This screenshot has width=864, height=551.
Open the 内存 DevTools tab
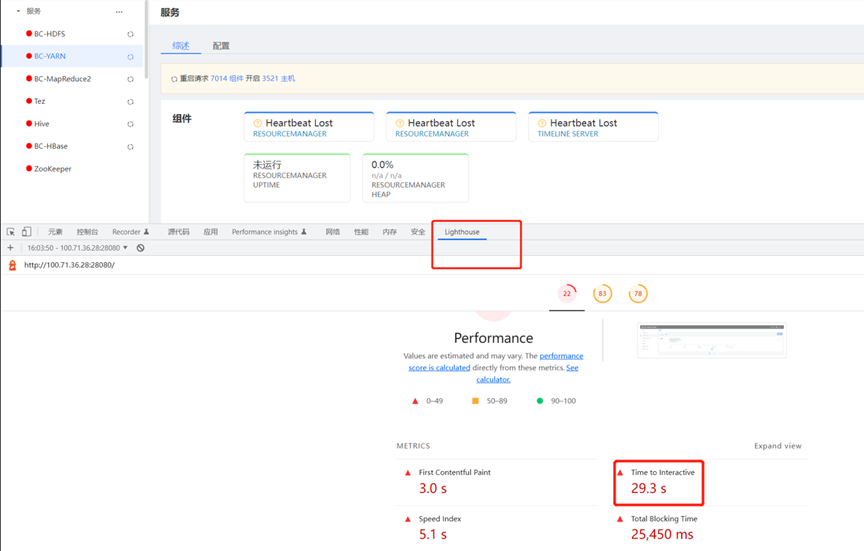390,232
